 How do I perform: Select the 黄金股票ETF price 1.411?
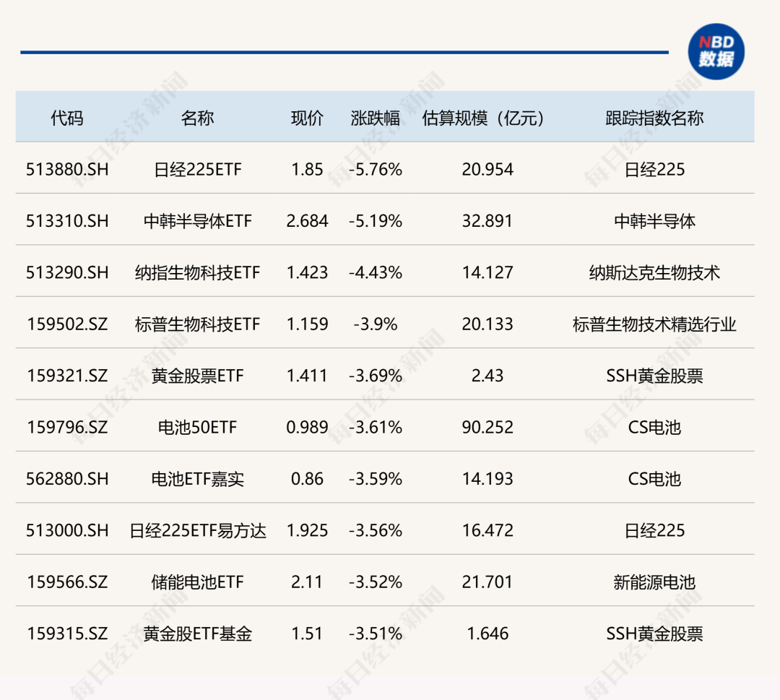(307, 376)
